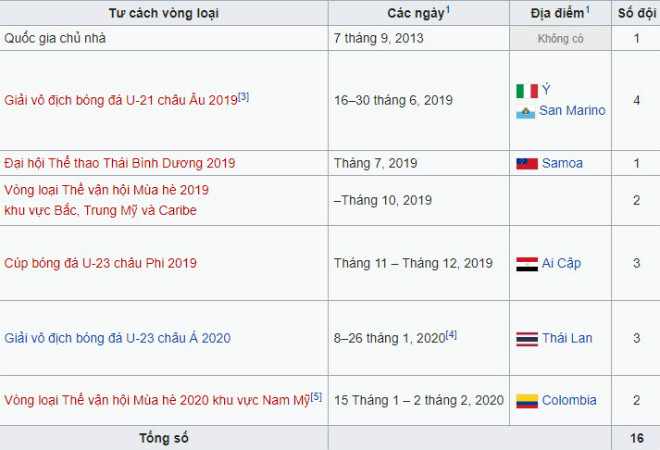Click the Egypt flag icon
This screenshot has width=660, height=450.
coord(526,263)
